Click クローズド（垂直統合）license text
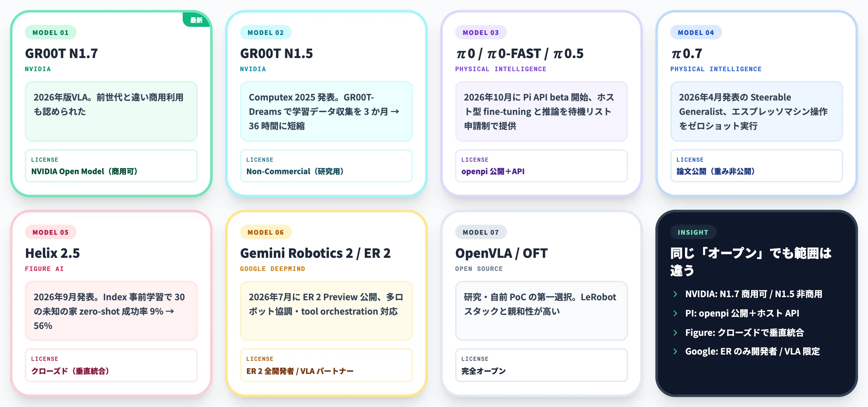868x407 pixels. pyautogui.click(x=70, y=371)
